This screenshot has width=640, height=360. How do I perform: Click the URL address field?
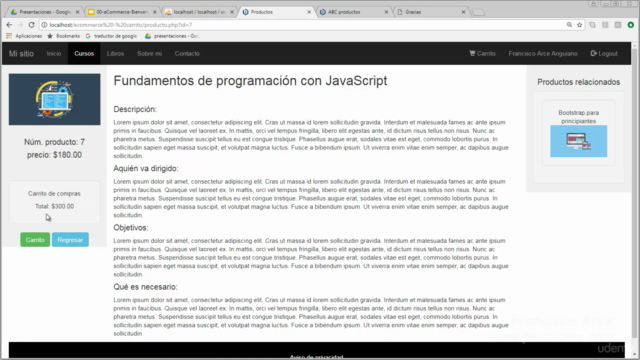coord(302,25)
